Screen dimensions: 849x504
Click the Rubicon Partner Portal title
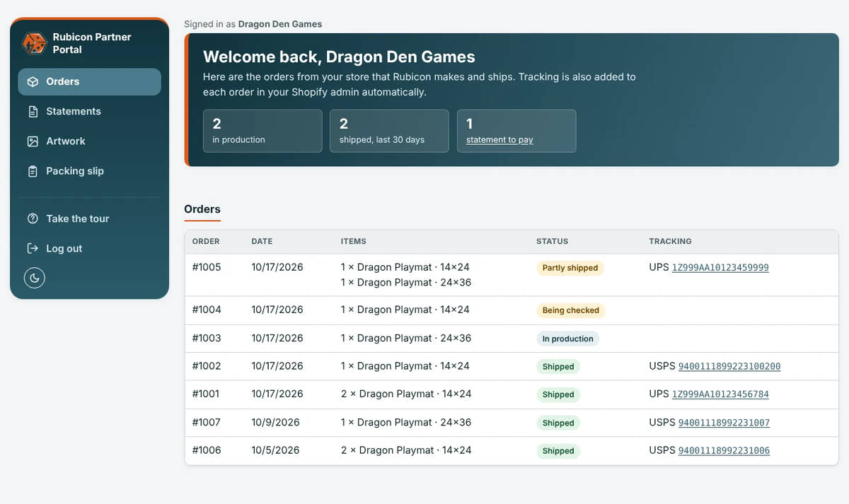[x=92, y=43]
